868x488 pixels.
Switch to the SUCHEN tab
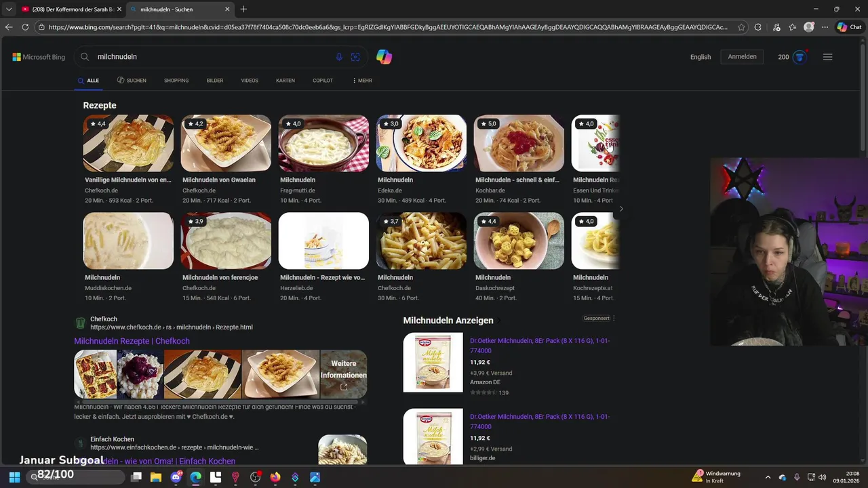[x=132, y=81]
